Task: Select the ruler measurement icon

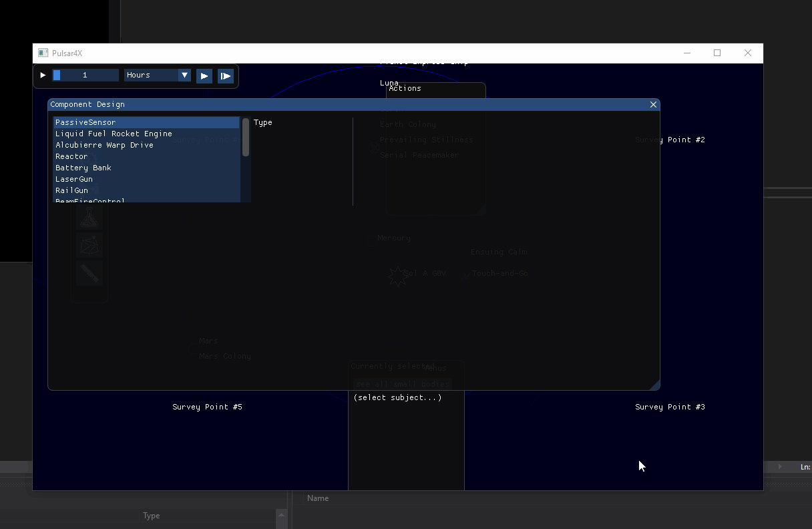Action: pos(89,273)
